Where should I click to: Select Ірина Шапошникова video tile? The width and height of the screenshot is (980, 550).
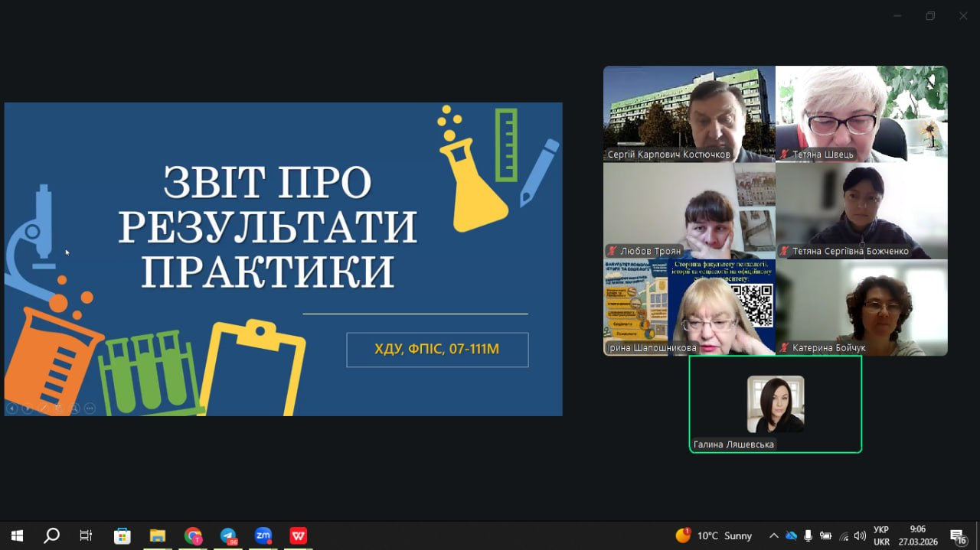click(x=689, y=308)
